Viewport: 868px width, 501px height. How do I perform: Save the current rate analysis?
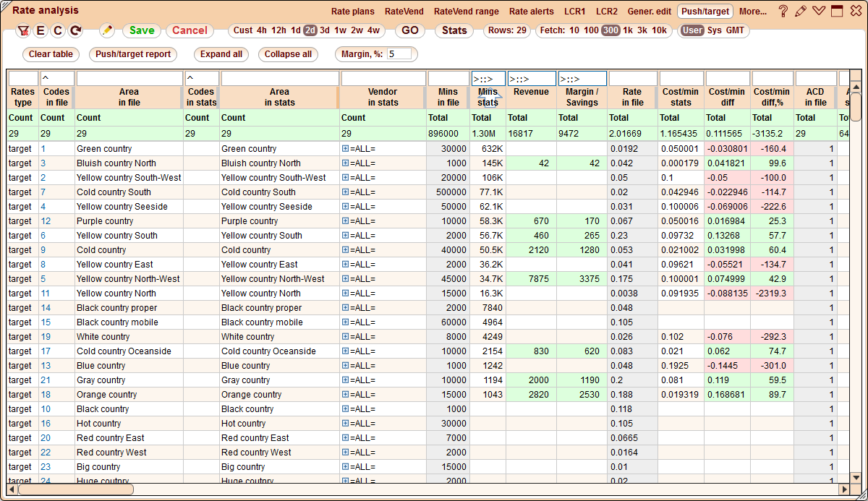coord(141,31)
